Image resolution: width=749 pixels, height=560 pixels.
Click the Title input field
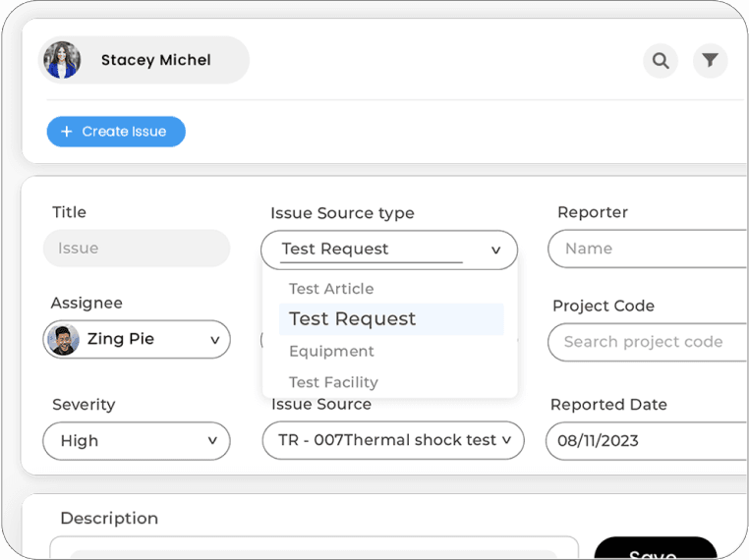136,249
